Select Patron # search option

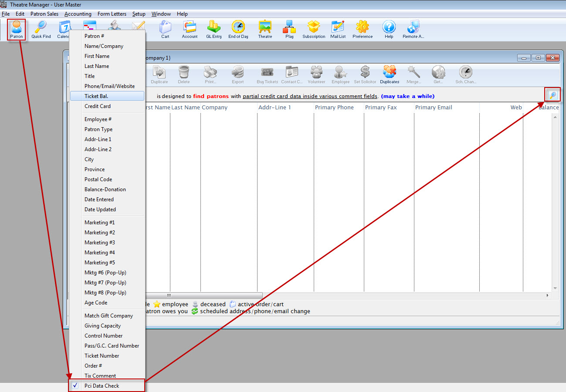pos(107,36)
